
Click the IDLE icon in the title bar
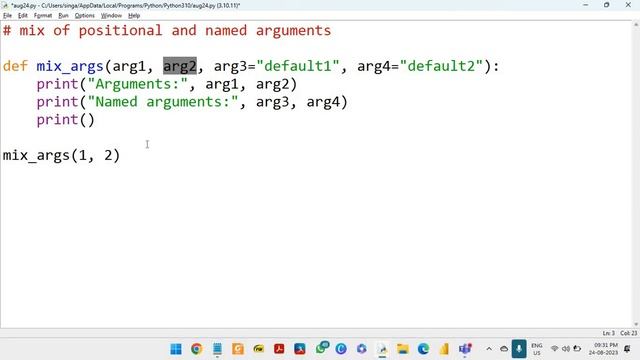point(5,5)
